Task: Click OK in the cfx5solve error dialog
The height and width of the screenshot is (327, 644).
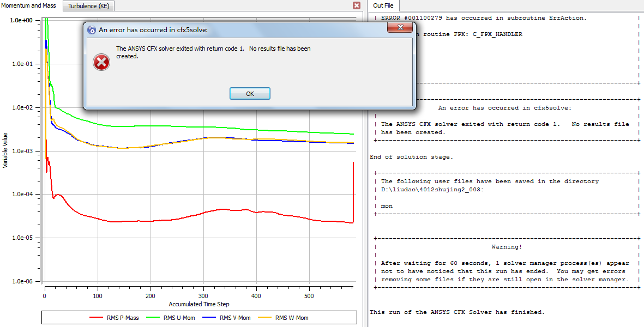Action: pos(250,94)
